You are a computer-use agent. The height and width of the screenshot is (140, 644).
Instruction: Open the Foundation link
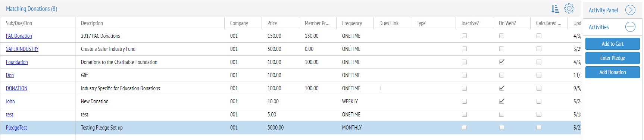click(x=17, y=62)
